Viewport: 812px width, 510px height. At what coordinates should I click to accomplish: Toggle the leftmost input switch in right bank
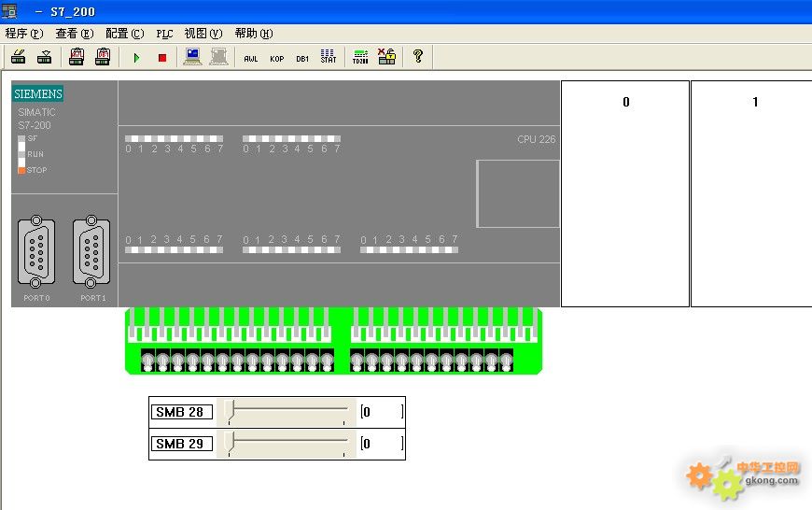[357, 361]
